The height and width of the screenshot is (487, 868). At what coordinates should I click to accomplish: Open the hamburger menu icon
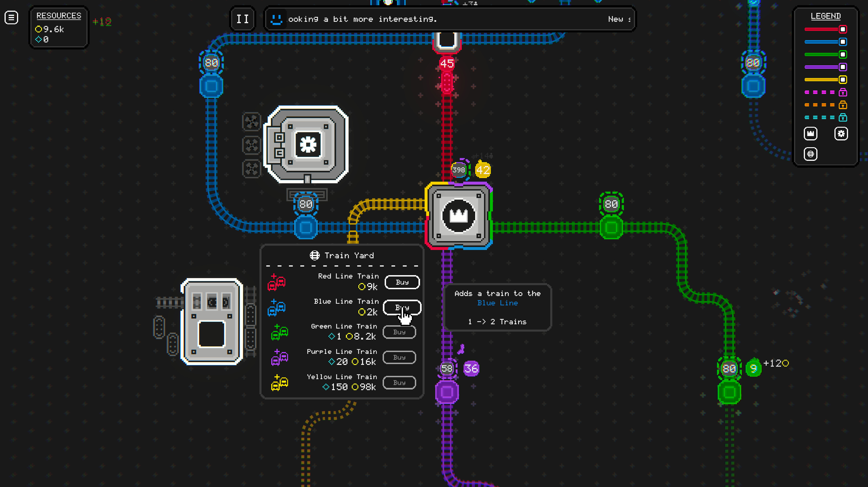click(x=11, y=17)
